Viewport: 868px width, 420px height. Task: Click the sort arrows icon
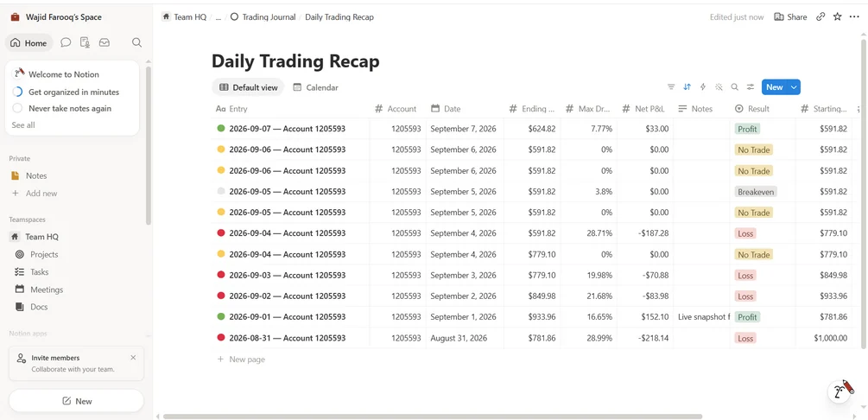coord(687,87)
